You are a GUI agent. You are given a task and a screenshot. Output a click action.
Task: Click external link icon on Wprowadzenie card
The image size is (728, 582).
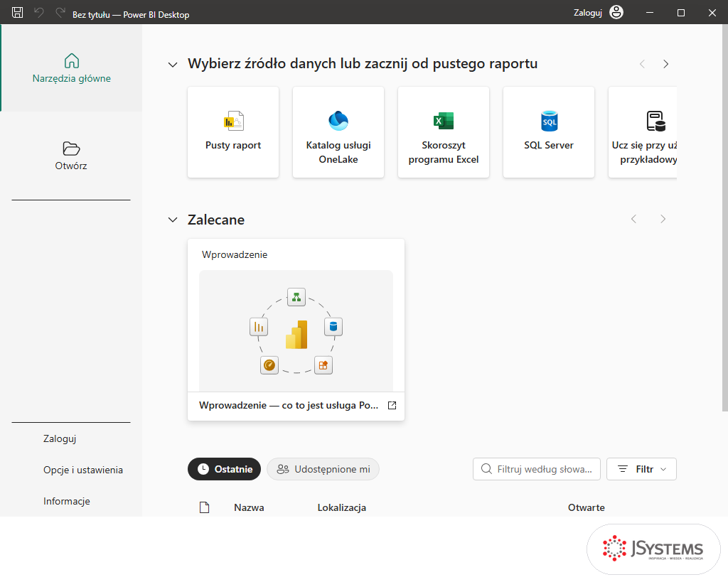click(392, 405)
